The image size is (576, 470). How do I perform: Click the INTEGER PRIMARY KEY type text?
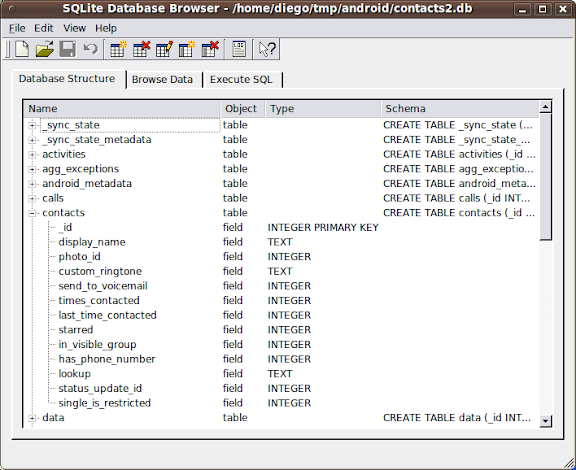[x=323, y=227]
